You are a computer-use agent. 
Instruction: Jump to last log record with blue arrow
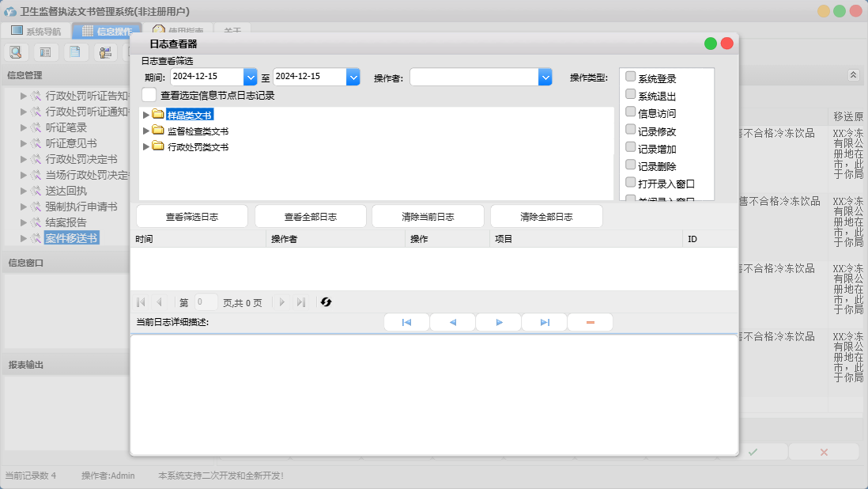pyautogui.click(x=545, y=323)
